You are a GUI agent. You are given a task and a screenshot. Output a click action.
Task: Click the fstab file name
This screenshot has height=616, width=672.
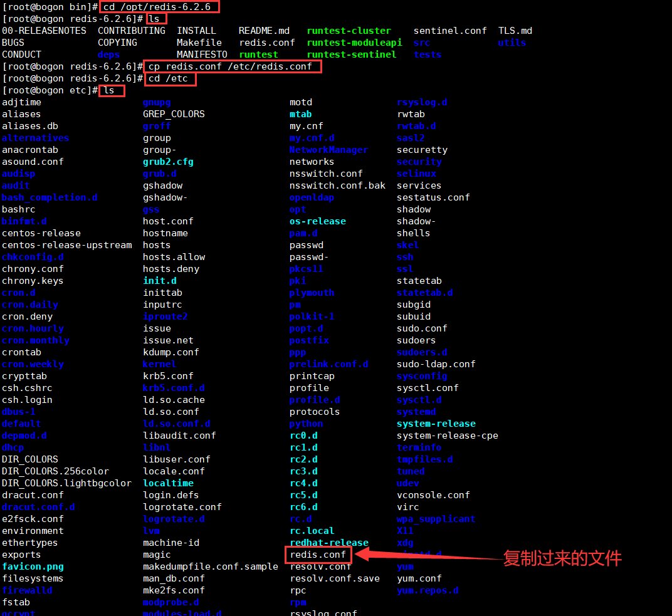[x=16, y=602]
